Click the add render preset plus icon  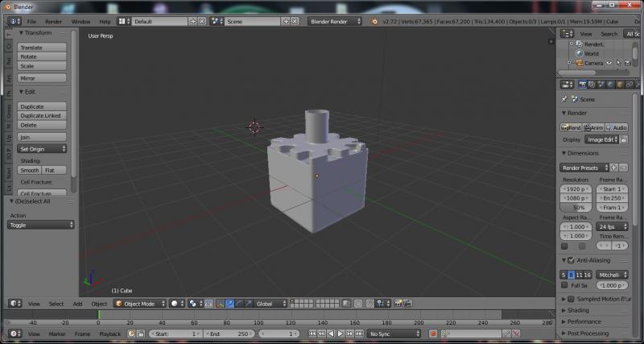(x=615, y=167)
